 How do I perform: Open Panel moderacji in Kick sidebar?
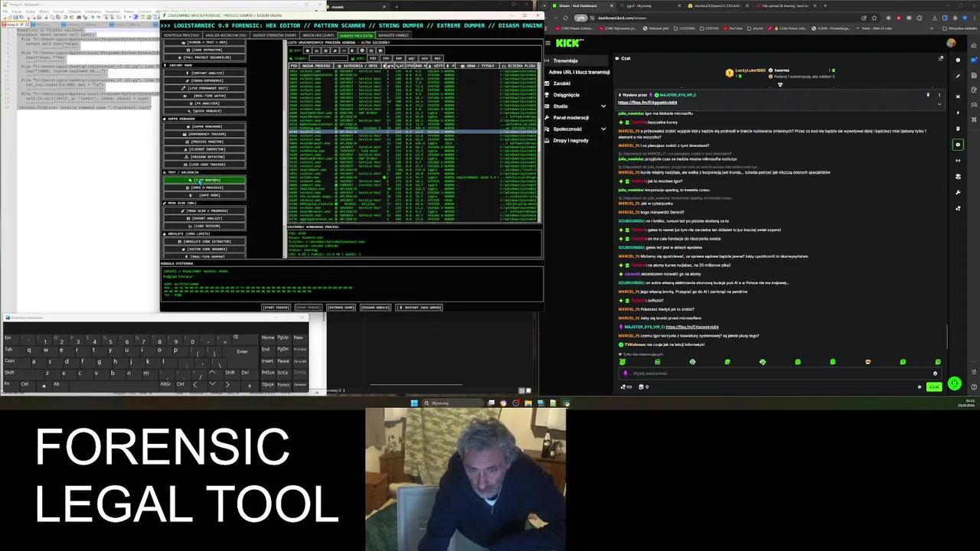[571, 118]
